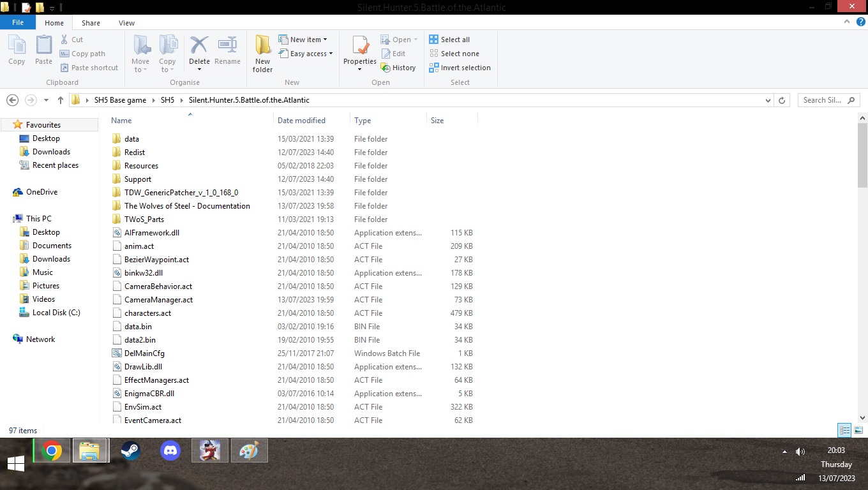Click the SH5 breadcrumb in address bar
Screen dimensions: 868x490
point(167,100)
